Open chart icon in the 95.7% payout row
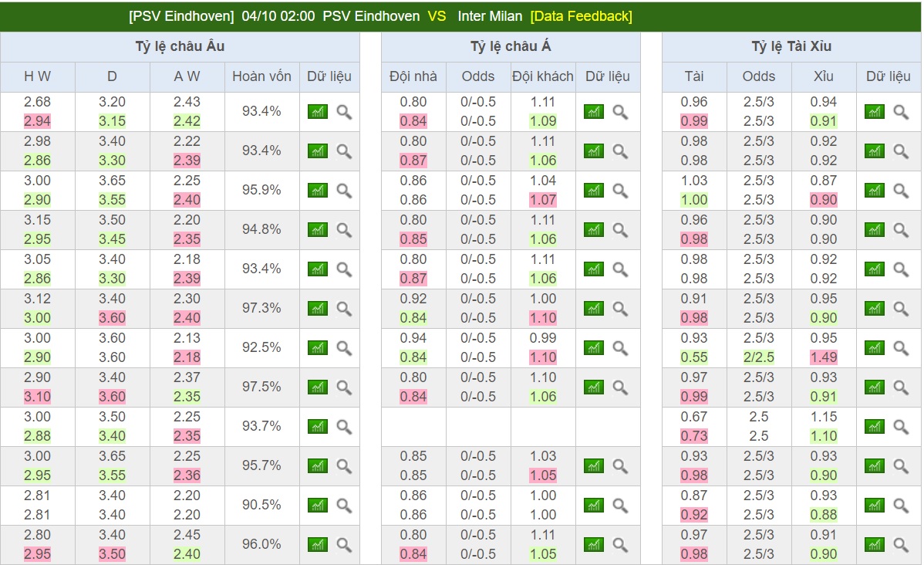The width and height of the screenshot is (924, 565). [318, 466]
